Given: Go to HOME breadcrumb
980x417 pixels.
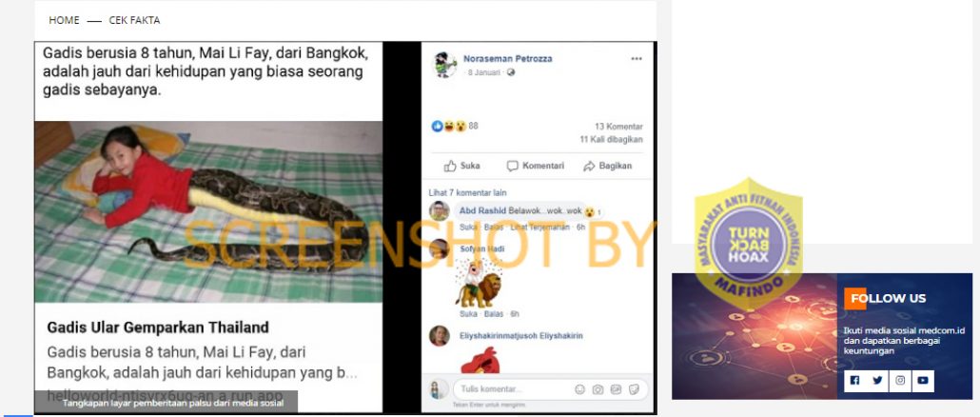Looking at the screenshot, I should tap(64, 20).
